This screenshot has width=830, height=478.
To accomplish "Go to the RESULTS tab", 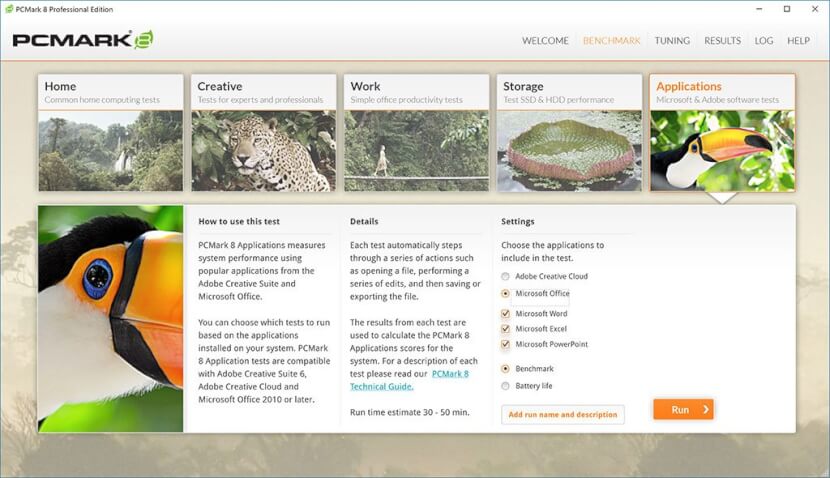I will (x=723, y=41).
